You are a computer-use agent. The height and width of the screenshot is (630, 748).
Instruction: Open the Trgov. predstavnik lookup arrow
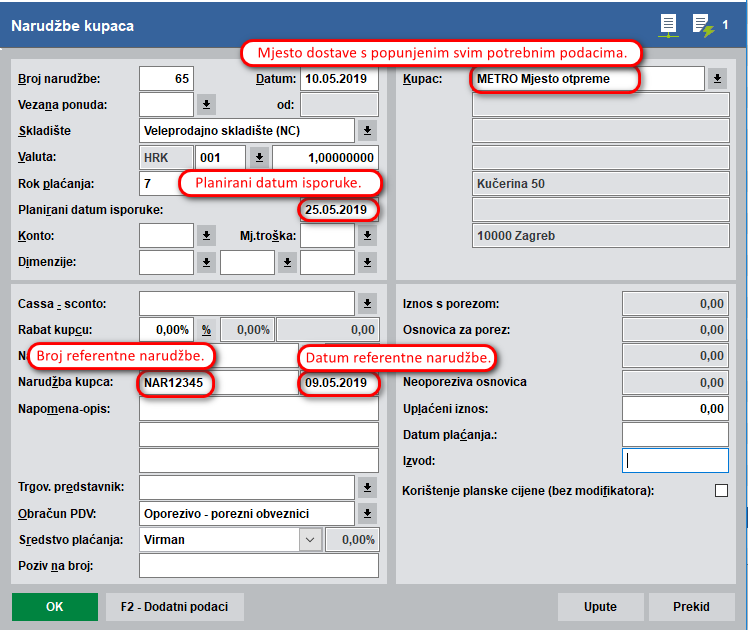(x=367, y=487)
